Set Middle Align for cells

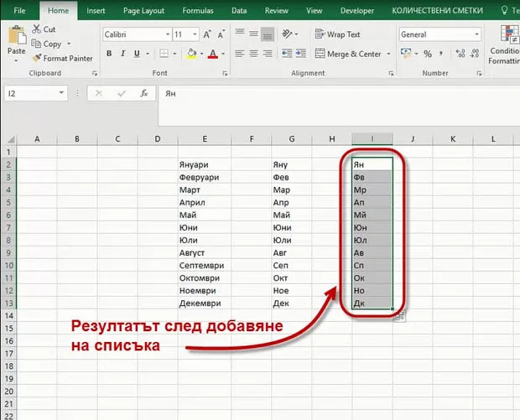tap(253, 34)
